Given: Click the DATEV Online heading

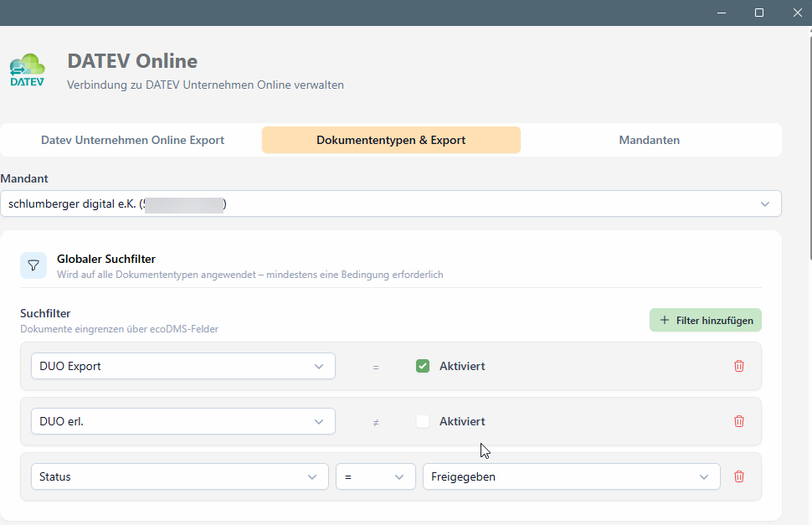Looking at the screenshot, I should tap(132, 61).
